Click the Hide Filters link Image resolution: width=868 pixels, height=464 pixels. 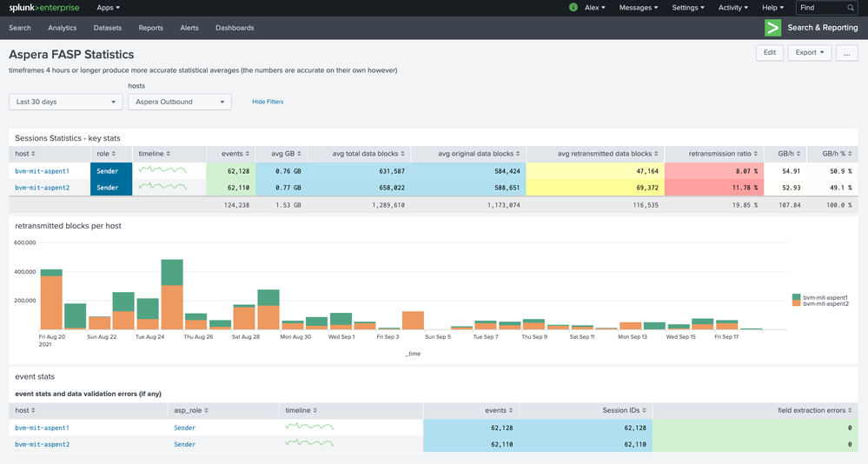point(268,102)
